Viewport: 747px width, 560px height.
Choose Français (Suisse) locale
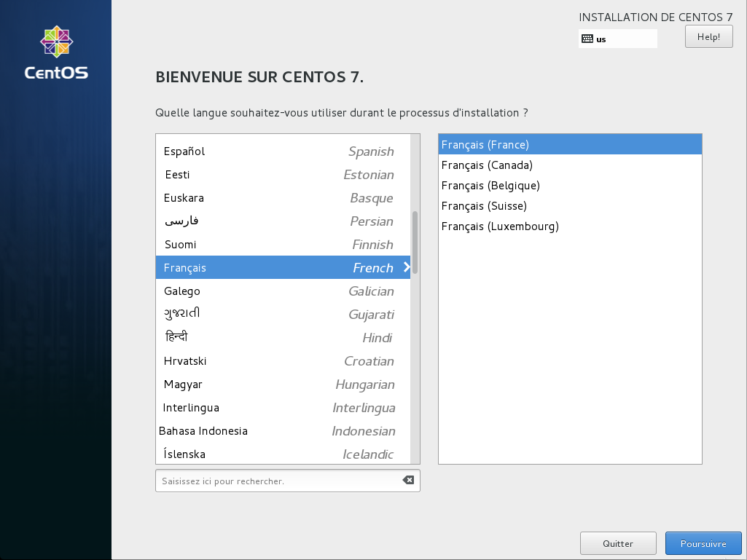[570, 205]
